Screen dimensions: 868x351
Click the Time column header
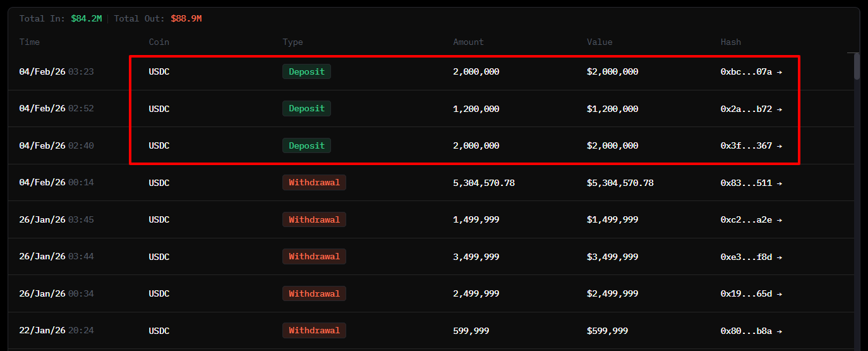point(30,42)
